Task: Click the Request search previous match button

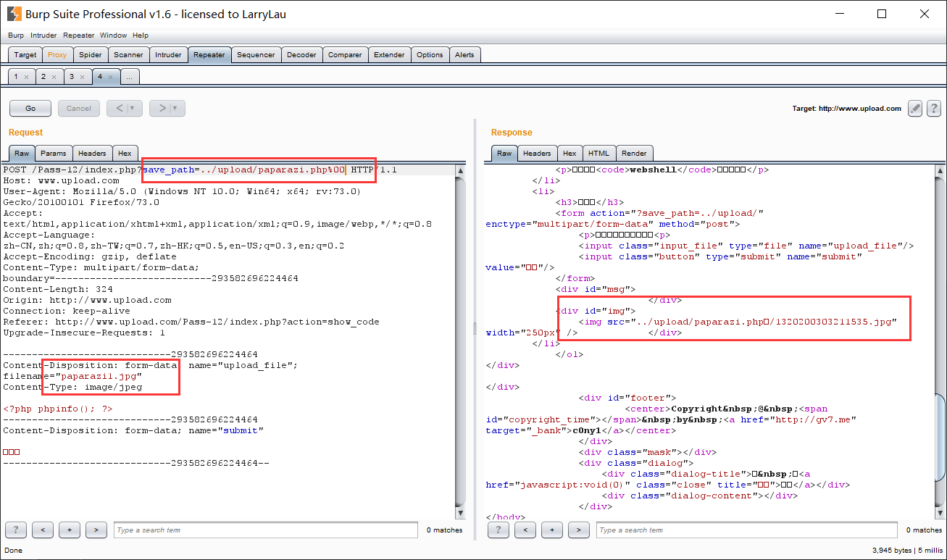Action: 43,530
